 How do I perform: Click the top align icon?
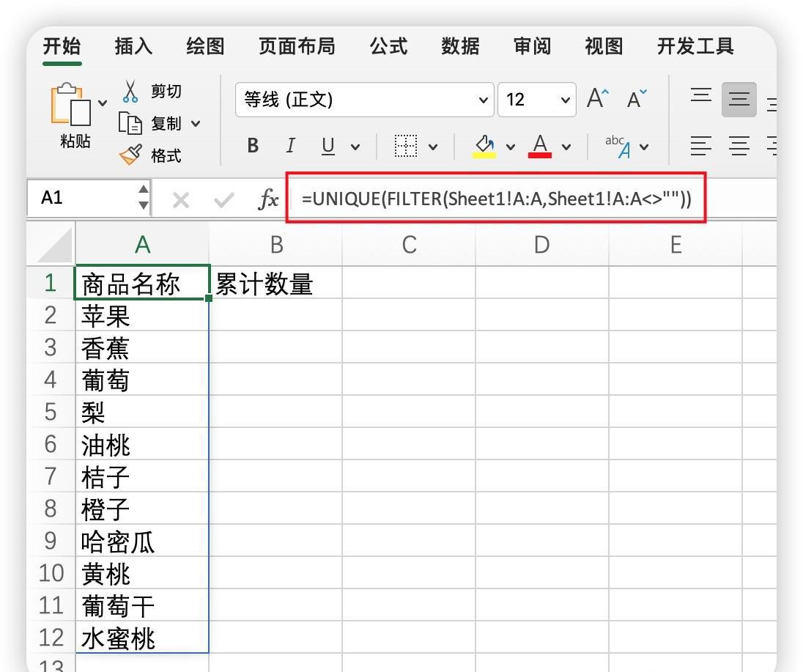pos(701,95)
